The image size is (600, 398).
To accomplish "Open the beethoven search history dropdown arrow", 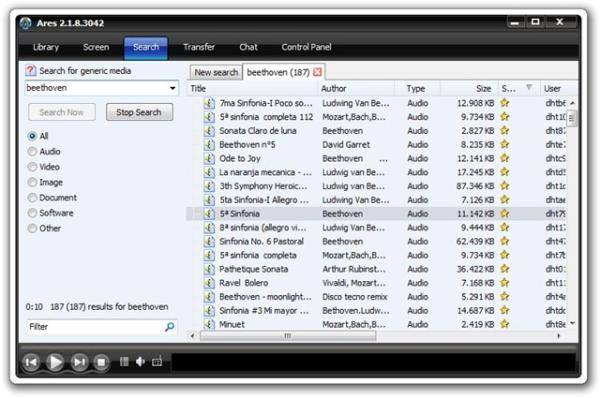I will click(x=173, y=88).
